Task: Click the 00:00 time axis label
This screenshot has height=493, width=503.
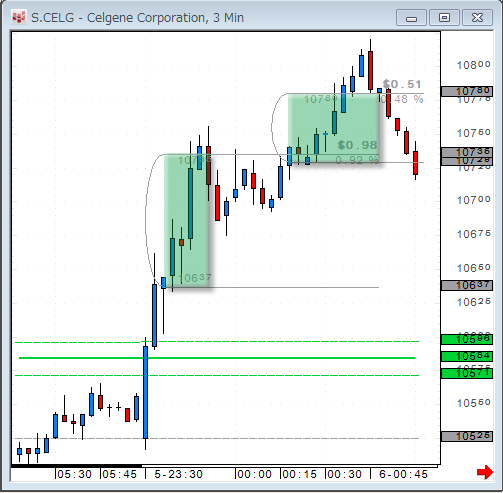Action: (254, 474)
